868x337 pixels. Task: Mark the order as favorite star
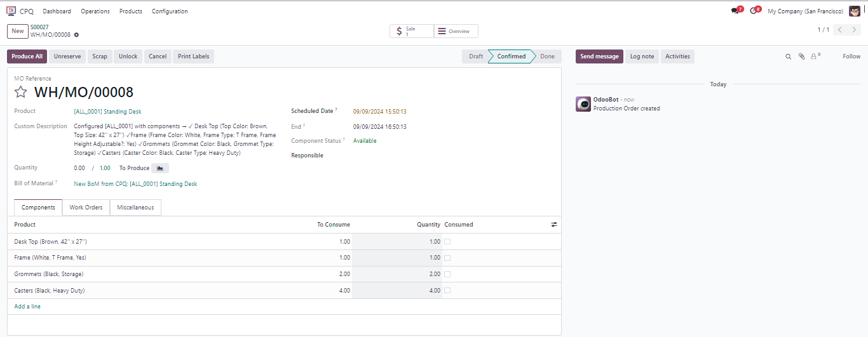[21, 92]
